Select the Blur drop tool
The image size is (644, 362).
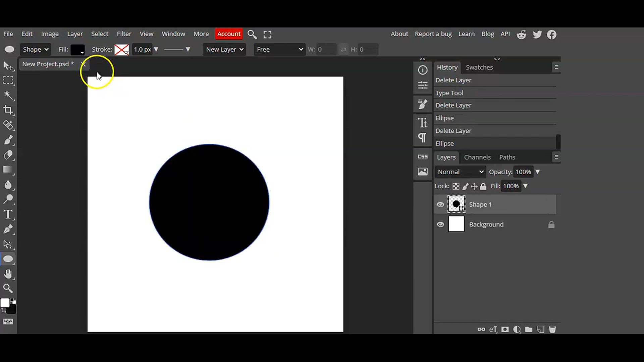click(x=8, y=185)
